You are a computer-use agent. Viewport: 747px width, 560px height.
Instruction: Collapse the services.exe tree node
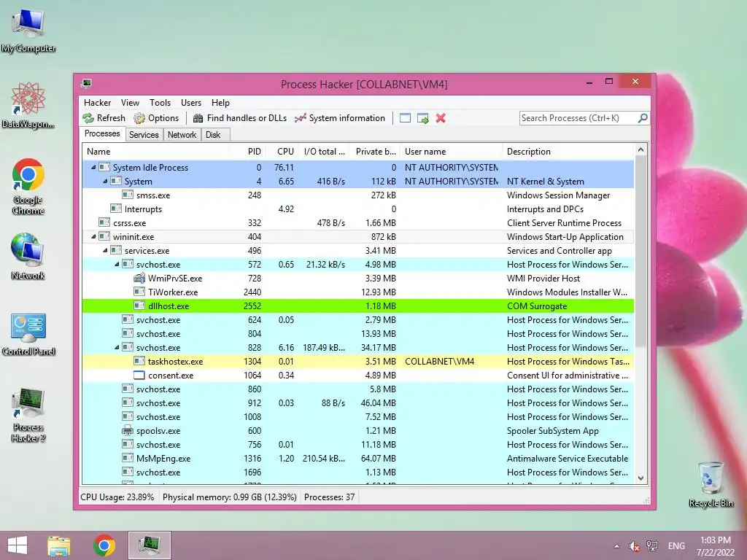coord(105,251)
